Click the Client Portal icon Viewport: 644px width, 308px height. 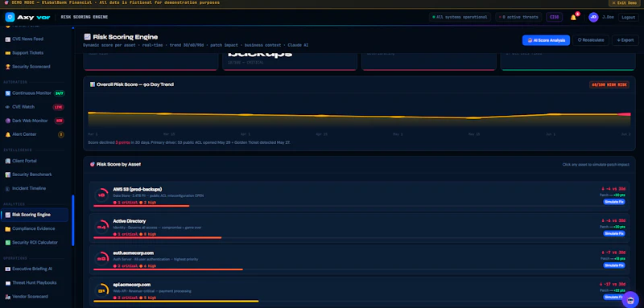pos(8,161)
